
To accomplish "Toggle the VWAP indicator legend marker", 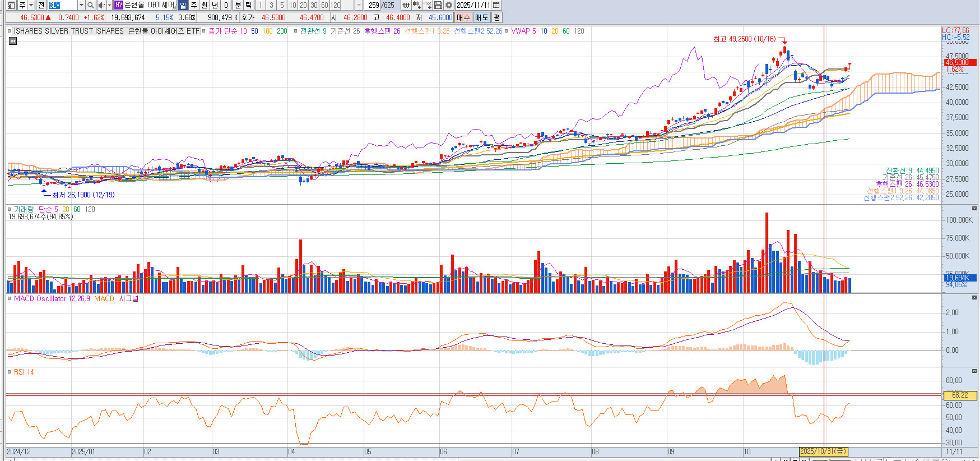I will pyautogui.click(x=507, y=31).
